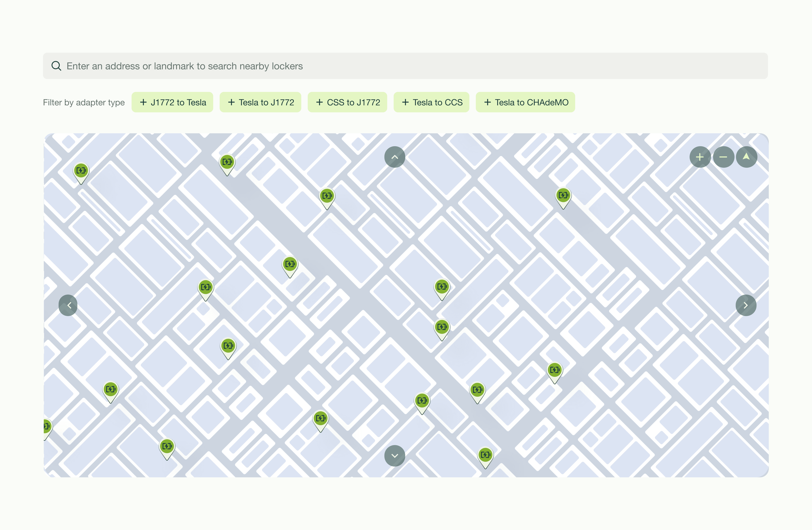Focus the address or landmark search field
Viewport: 812px width, 530px height.
(409, 66)
